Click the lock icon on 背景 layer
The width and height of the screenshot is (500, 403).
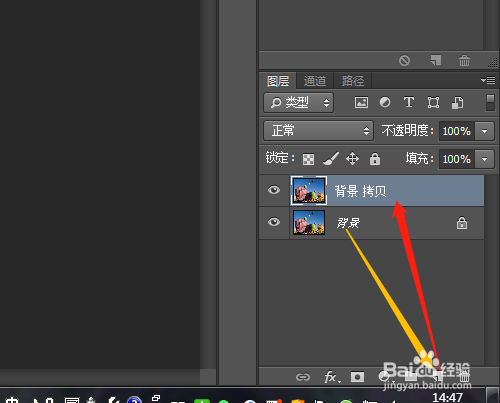[x=462, y=223]
